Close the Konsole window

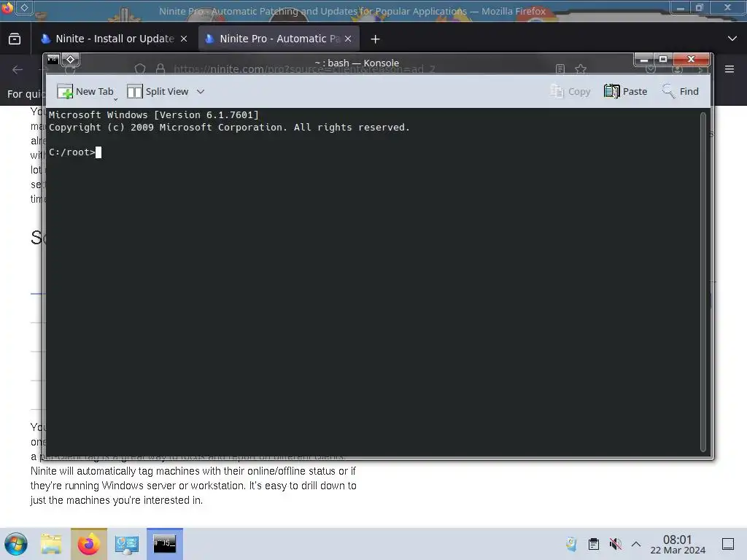691,59
